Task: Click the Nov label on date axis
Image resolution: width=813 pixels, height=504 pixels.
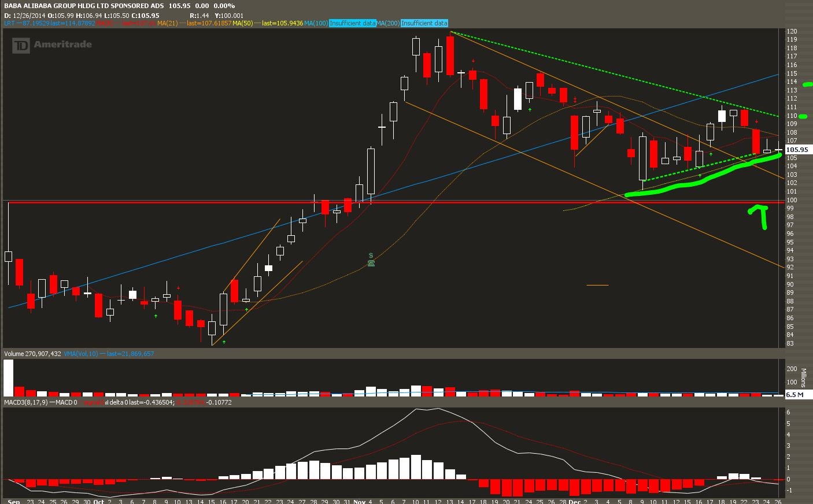Action: pos(359,501)
